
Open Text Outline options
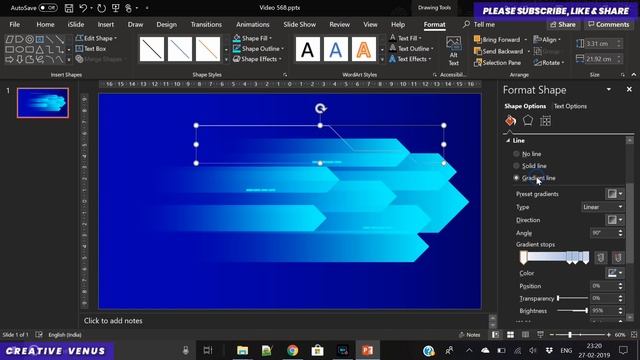411,49
